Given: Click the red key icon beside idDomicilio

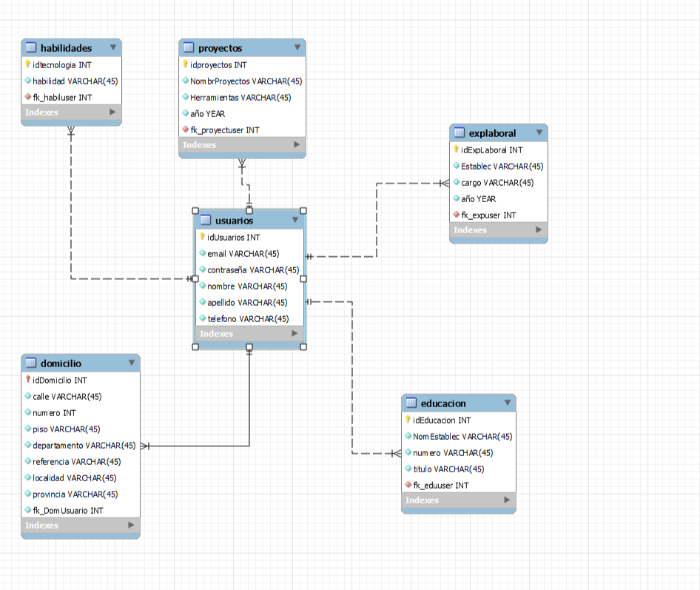Looking at the screenshot, I should [27, 380].
